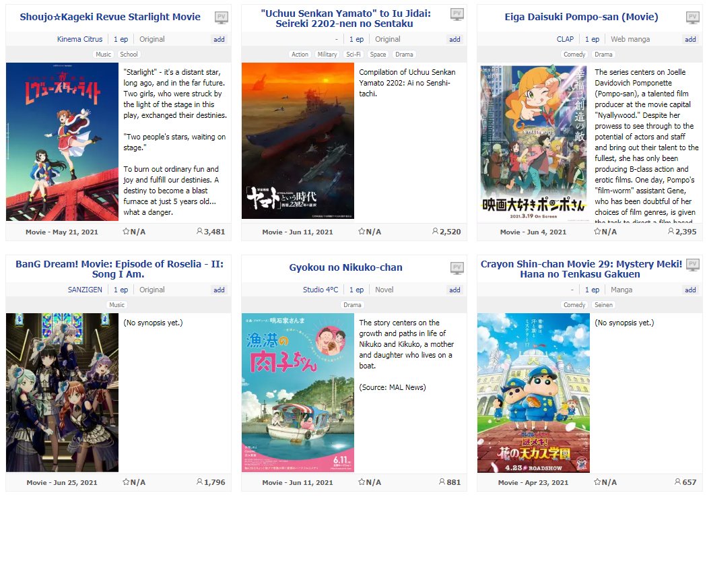Click members icon showing 2,520

point(435,231)
